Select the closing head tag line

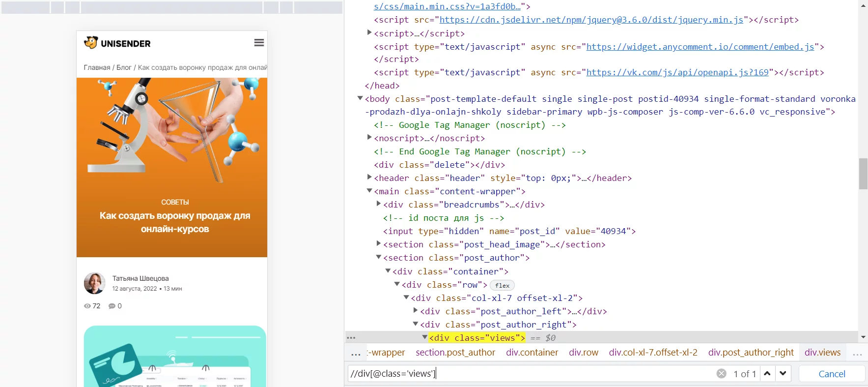click(382, 86)
